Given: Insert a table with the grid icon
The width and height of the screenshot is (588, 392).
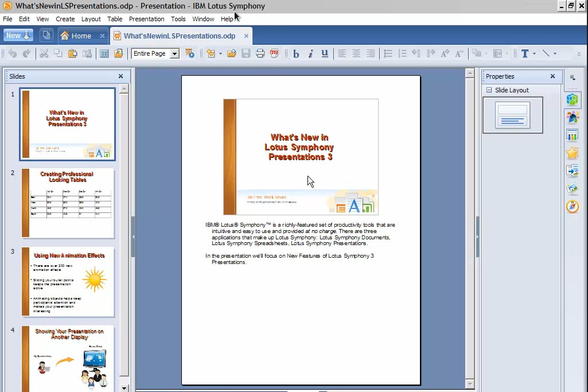Looking at the screenshot, I should [x=104, y=53].
